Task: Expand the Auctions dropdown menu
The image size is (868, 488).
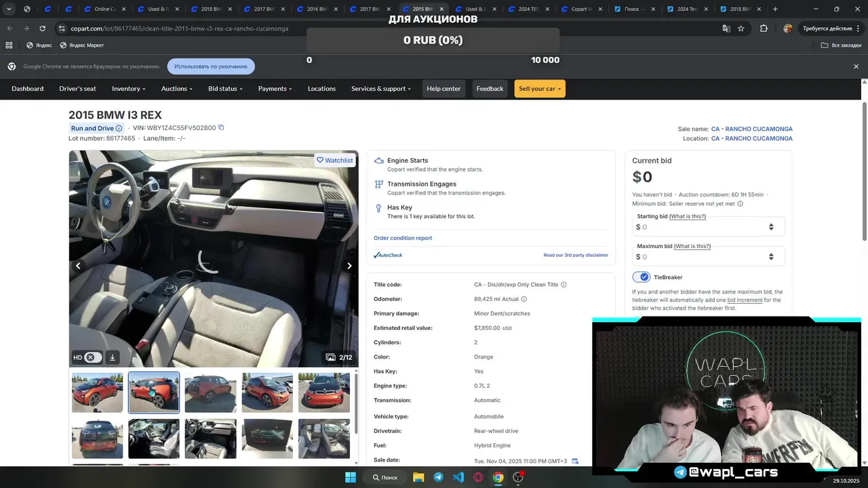Action: [177, 89]
